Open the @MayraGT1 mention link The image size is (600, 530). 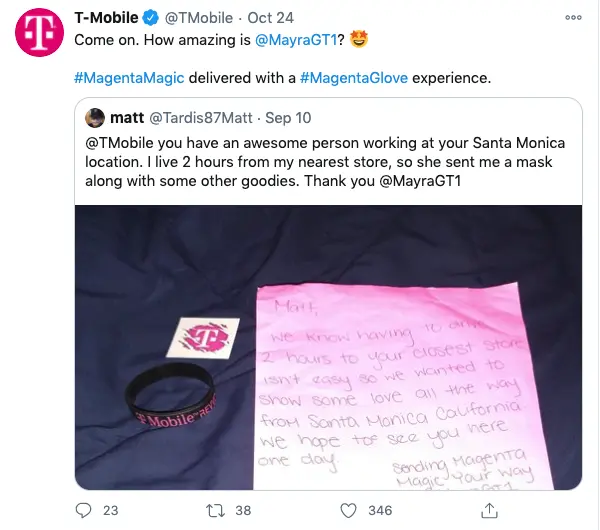296,40
